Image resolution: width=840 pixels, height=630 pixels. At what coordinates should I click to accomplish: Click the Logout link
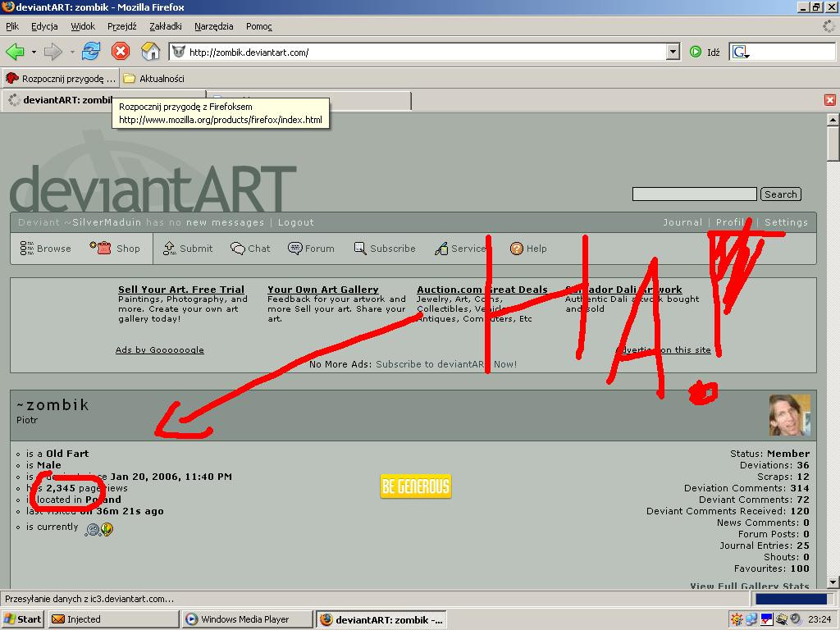point(295,222)
